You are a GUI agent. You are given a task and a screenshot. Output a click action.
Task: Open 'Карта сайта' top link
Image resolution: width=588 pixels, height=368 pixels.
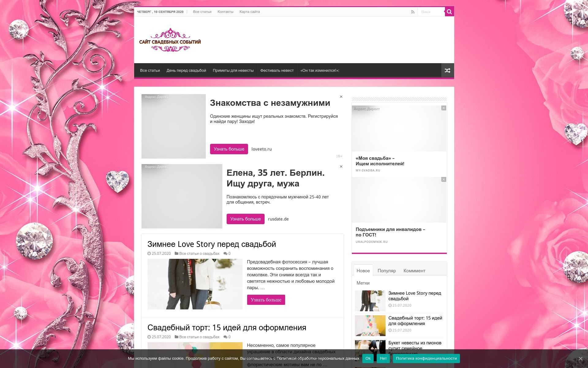(250, 12)
